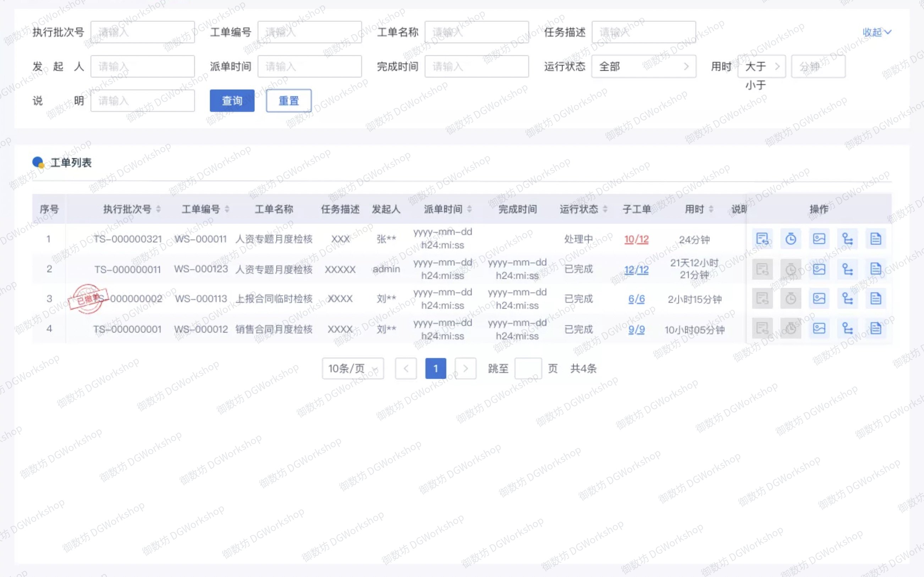
Task: Select the 小于 option under 用时
Action: click(756, 85)
